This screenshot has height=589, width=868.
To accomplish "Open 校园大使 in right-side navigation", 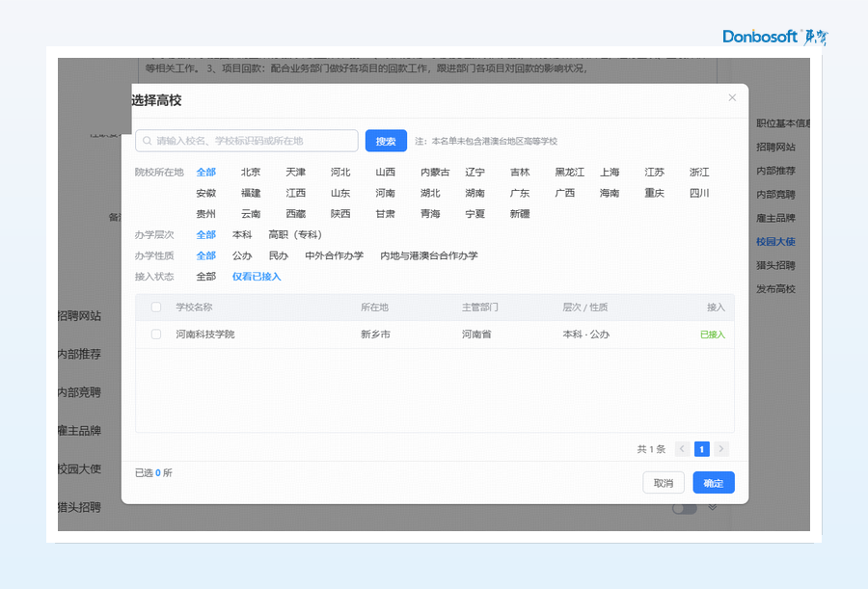I will [775, 242].
